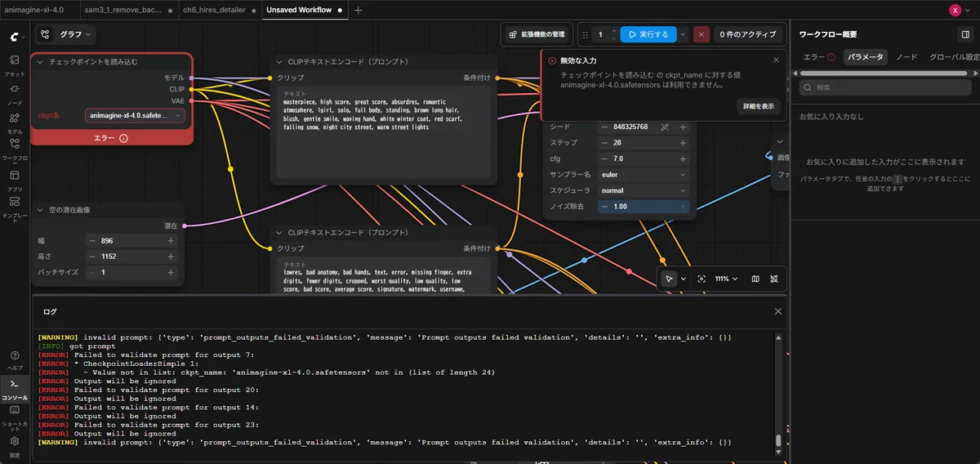The image size is (980, 464).
Task: Open the Nodes (ノード) library sidebar
Action: tap(15, 93)
